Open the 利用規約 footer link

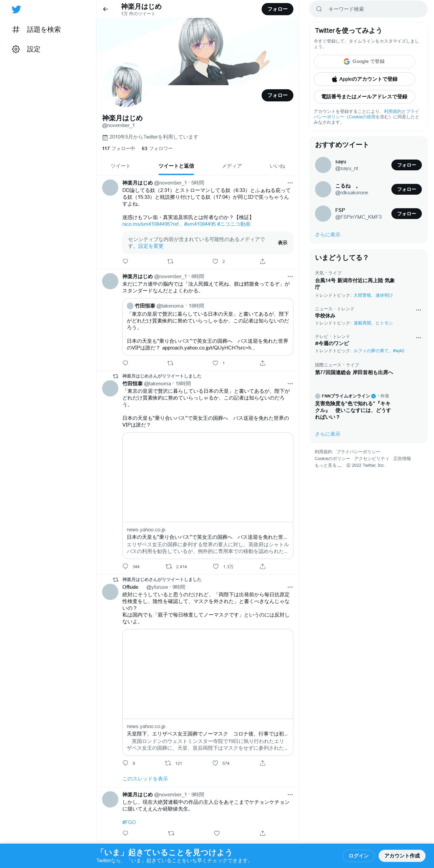pos(323,452)
